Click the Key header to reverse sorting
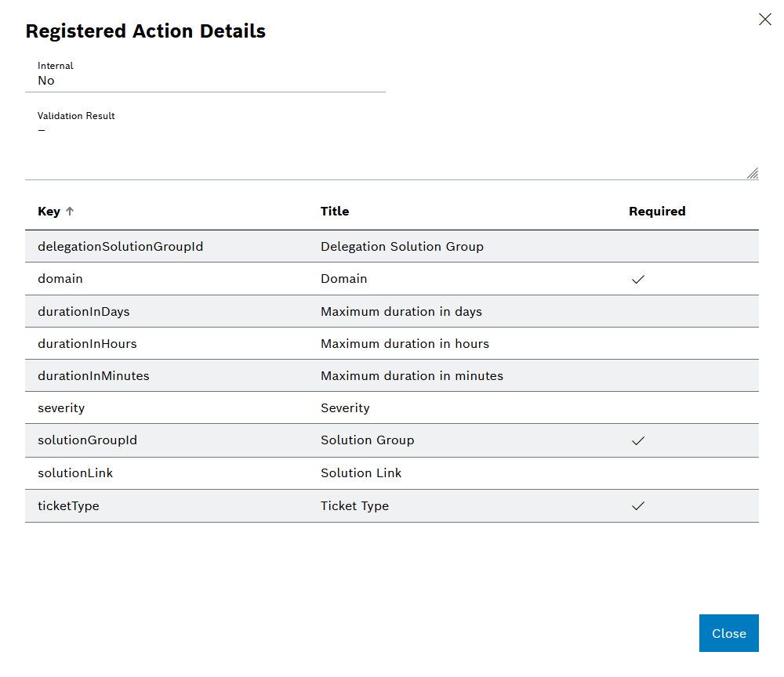784x677 pixels. tap(49, 211)
